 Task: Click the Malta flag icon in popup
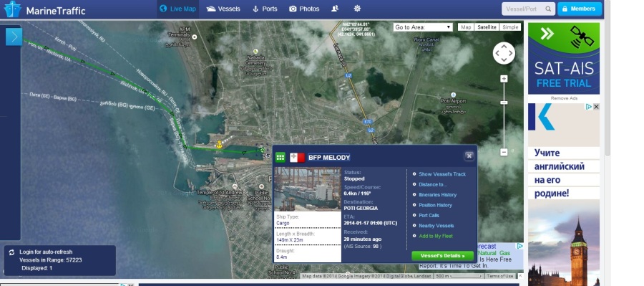coord(298,157)
